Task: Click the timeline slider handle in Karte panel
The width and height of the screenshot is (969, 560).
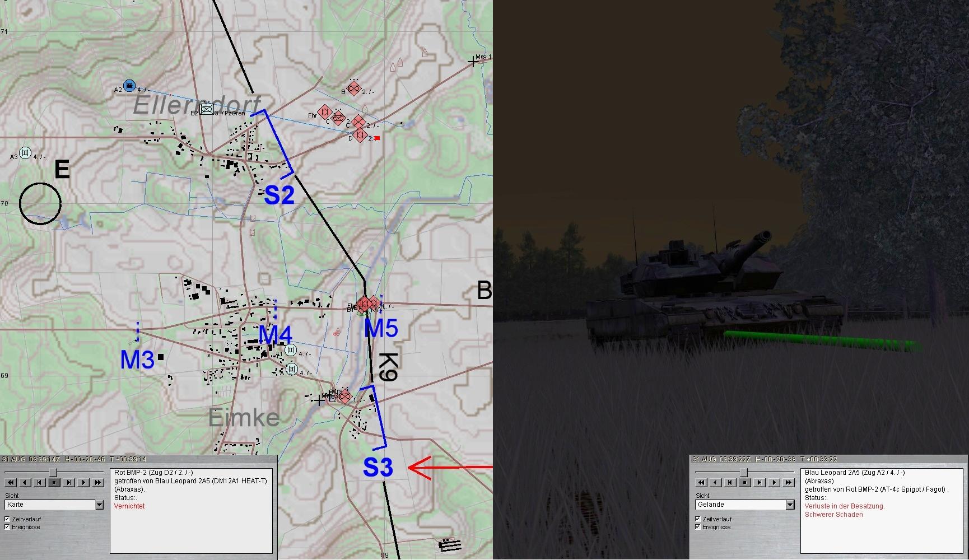Action: 54,473
